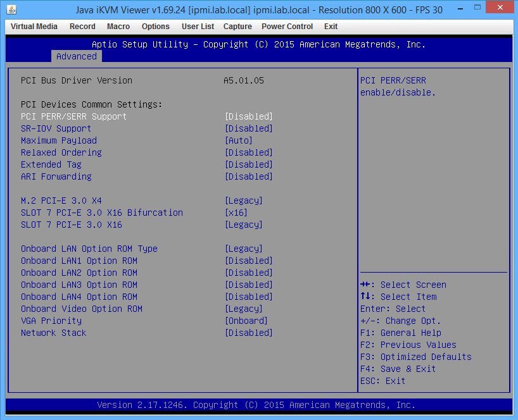Image resolution: width=518 pixels, height=420 pixels.
Task: Click PCI Bus Driver Version label
Action: [77, 80]
